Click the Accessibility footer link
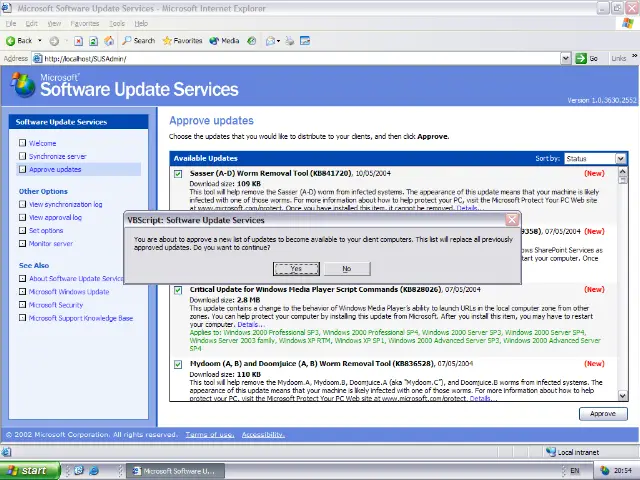Image resolution: width=640 pixels, height=480 pixels. [263, 435]
